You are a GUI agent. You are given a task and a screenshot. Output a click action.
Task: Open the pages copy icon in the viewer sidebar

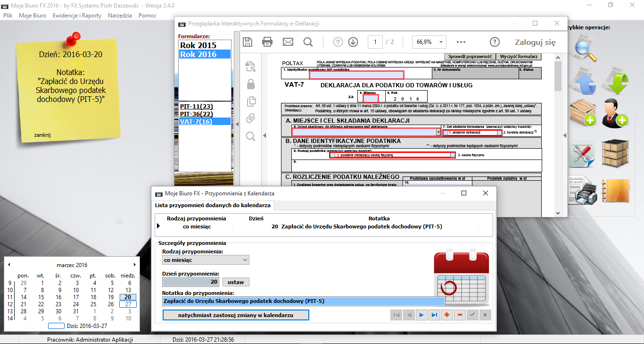coord(250,101)
